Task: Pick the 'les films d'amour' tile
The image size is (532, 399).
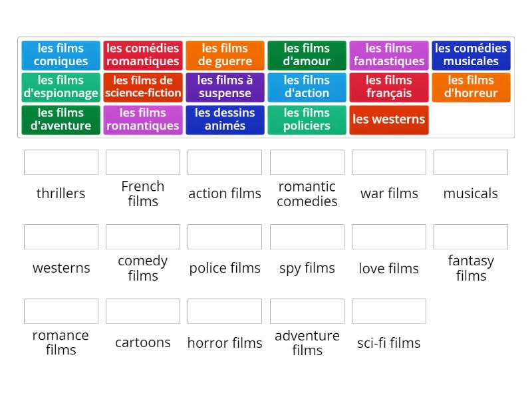Action: [x=307, y=55]
